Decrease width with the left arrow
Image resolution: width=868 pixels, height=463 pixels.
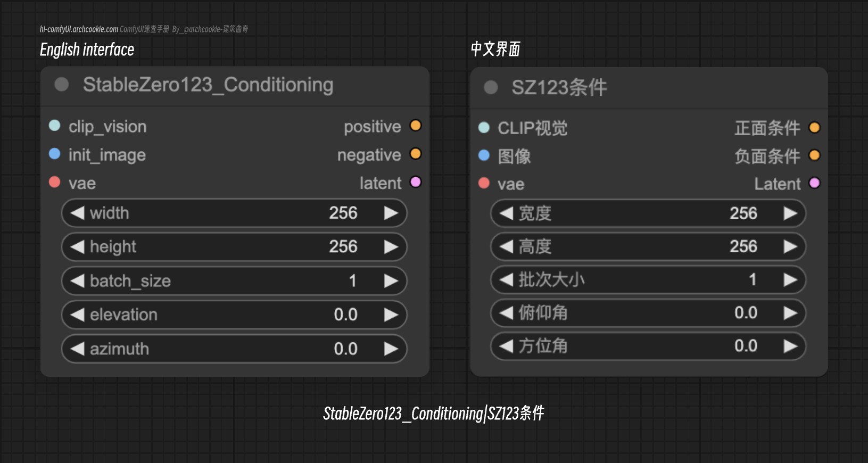pos(78,213)
